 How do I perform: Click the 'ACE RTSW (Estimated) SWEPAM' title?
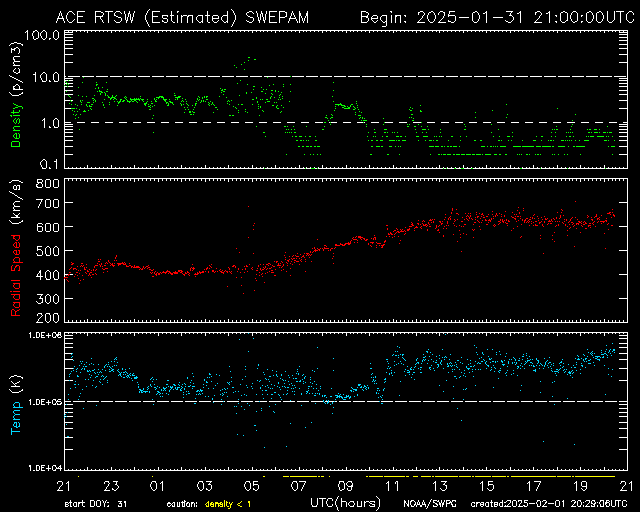[x=182, y=18]
